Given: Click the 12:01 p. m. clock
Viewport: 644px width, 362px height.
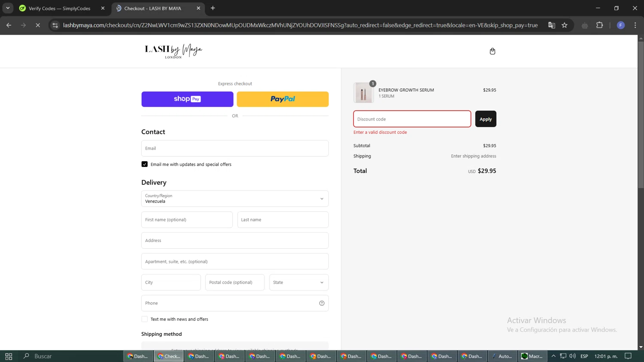Looking at the screenshot, I should pos(606,356).
